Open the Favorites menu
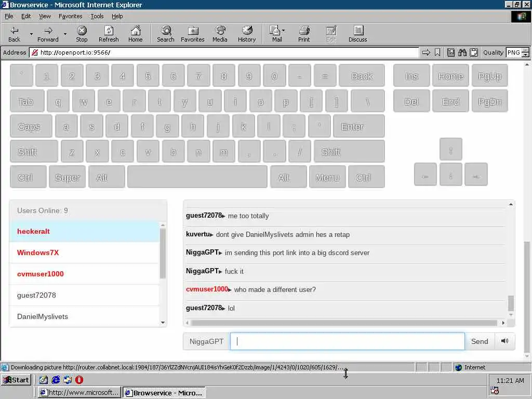 (70, 16)
